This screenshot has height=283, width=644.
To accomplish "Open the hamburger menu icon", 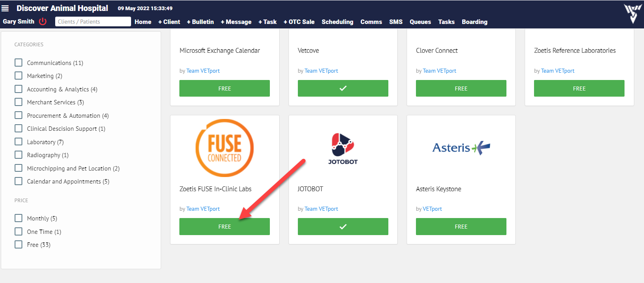I will 5,8.
